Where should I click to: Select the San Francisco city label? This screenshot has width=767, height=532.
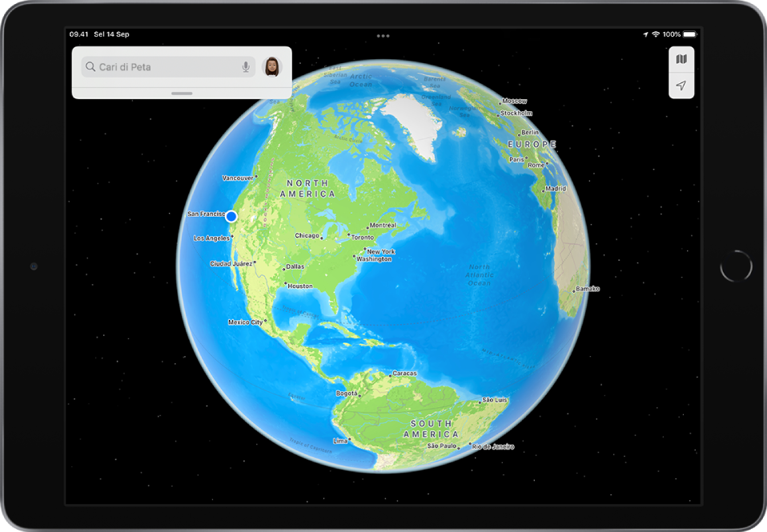pos(205,214)
